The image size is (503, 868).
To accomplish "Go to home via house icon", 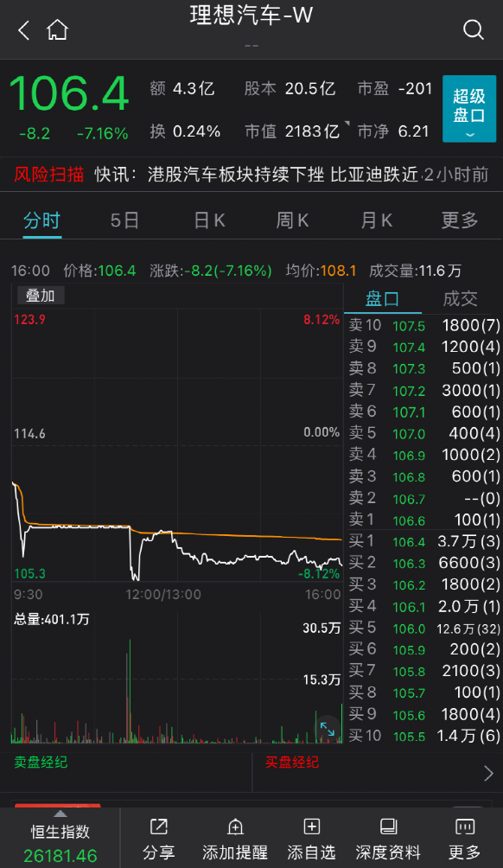I will coord(58,30).
